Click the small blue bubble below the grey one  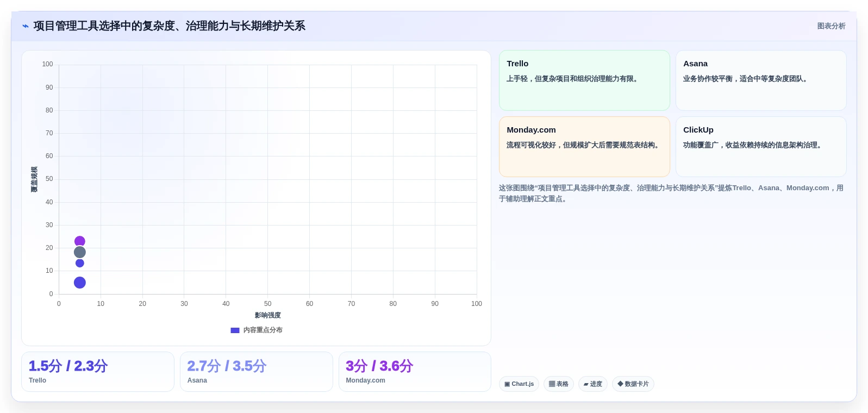click(x=80, y=263)
